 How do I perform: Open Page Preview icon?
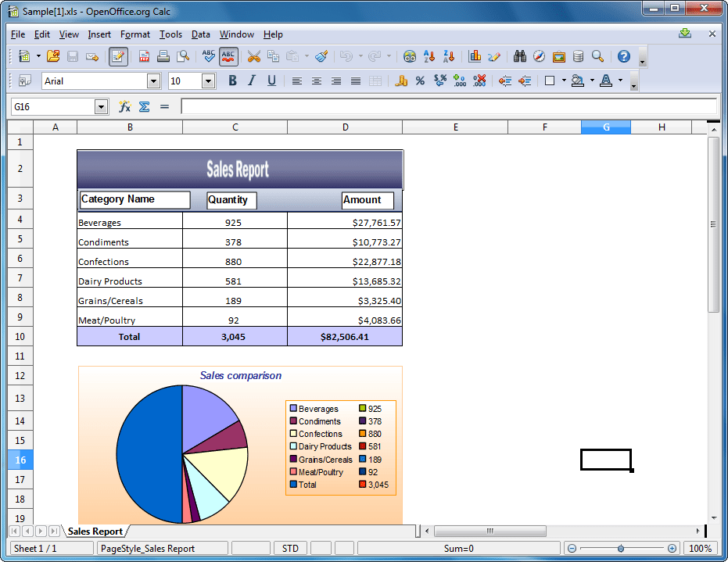pyautogui.click(x=183, y=56)
